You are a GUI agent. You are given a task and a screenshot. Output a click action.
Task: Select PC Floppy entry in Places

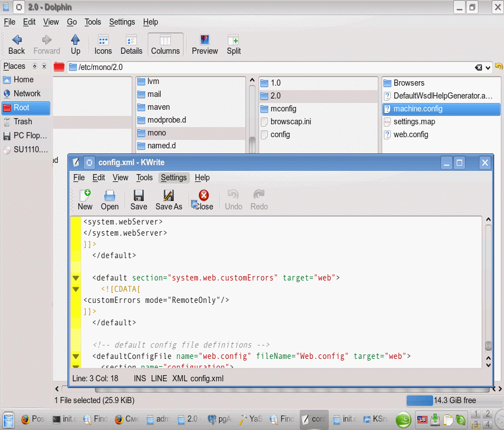[26, 135]
